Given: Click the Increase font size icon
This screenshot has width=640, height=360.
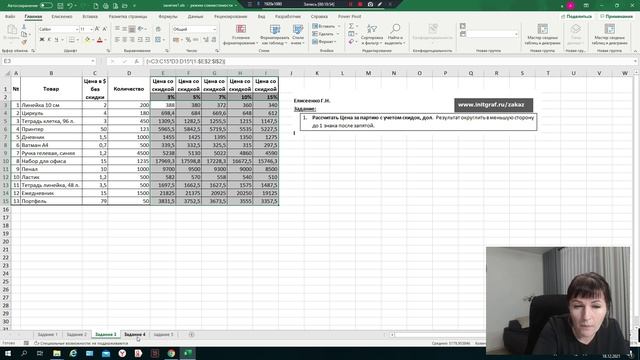Looking at the screenshot, I should [97, 29].
